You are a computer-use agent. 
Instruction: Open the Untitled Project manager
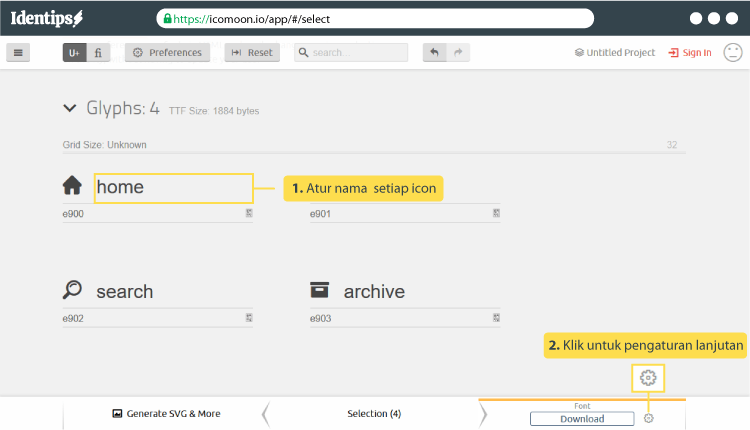pyautogui.click(x=615, y=53)
